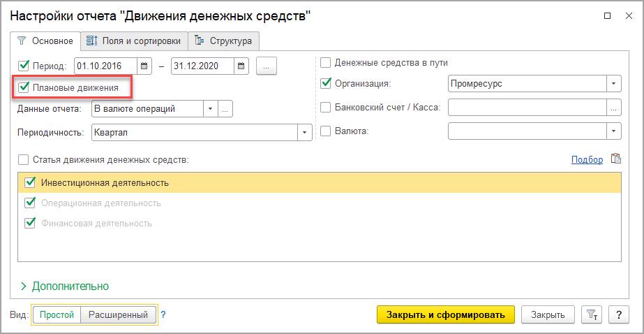Viewport: 644px width, 334px height.
Task: Uncheck the Плановые движения checkbox
Action: (24, 87)
